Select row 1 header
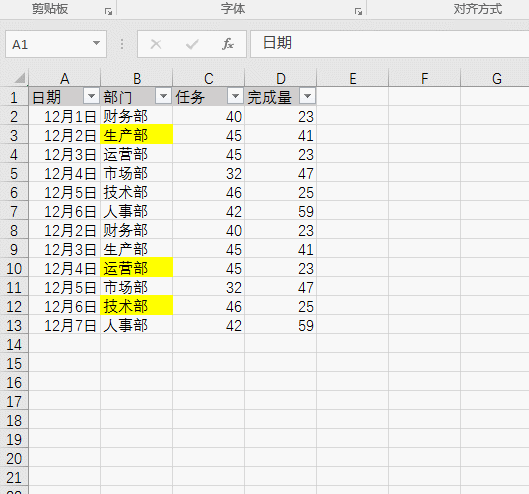Screen dimensions: 529x494 (x=14, y=98)
